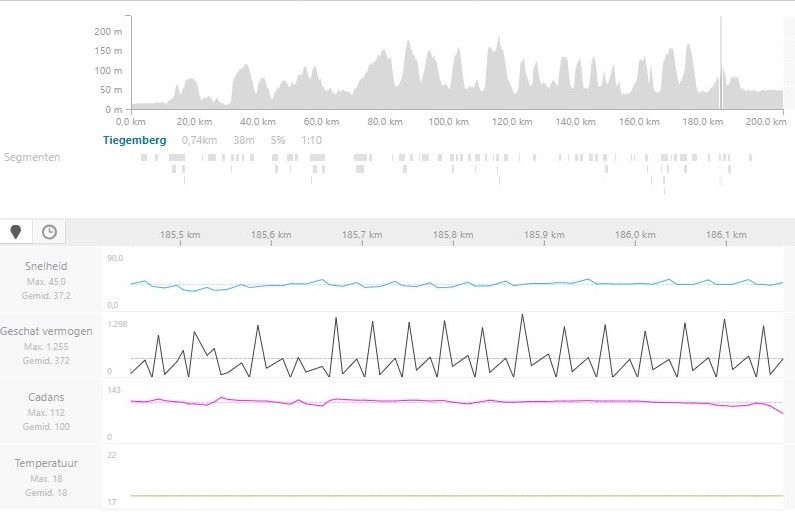Click the Snelheid Gemid. 37,2 value

pyautogui.click(x=46, y=296)
